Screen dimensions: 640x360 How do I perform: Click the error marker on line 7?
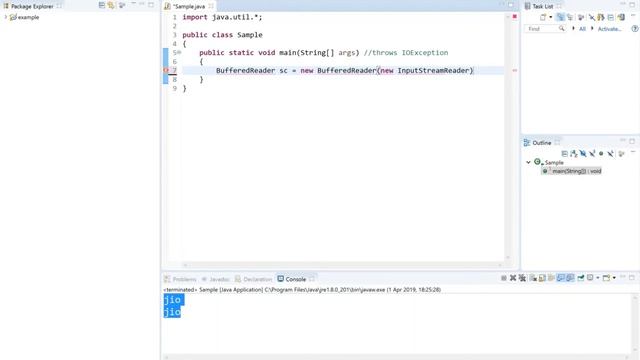click(x=166, y=70)
